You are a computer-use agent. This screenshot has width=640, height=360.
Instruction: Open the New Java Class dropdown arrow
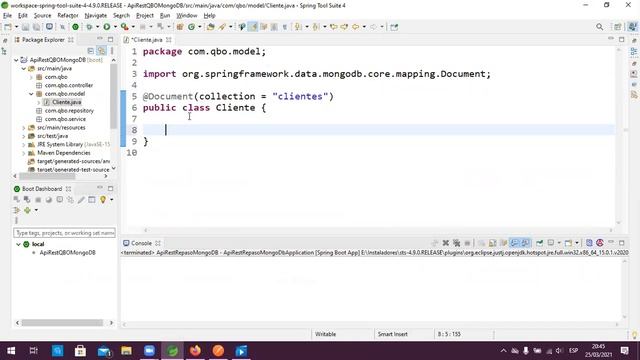point(200,27)
